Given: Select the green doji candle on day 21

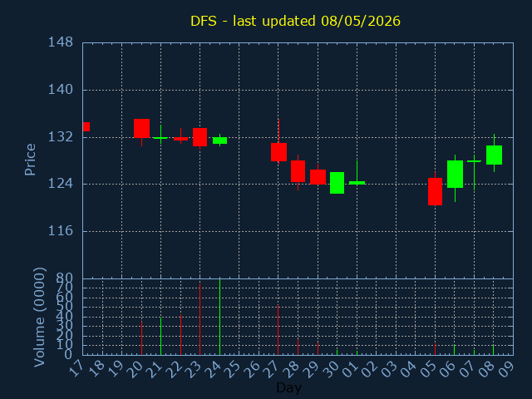Looking at the screenshot, I should (x=160, y=138).
